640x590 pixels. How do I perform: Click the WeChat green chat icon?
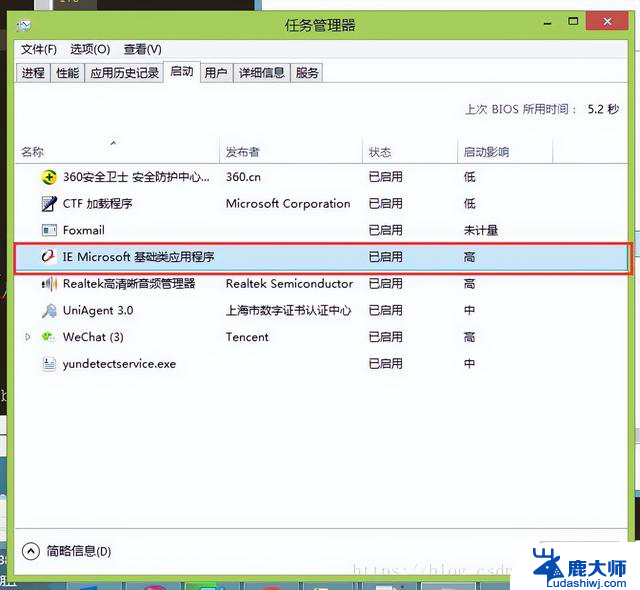(x=48, y=337)
